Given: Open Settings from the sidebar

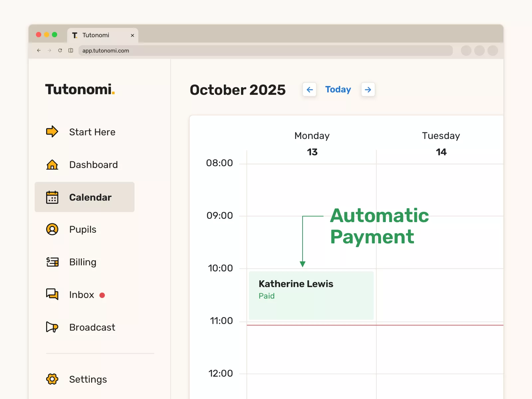Looking at the screenshot, I should [x=84, y=379].
